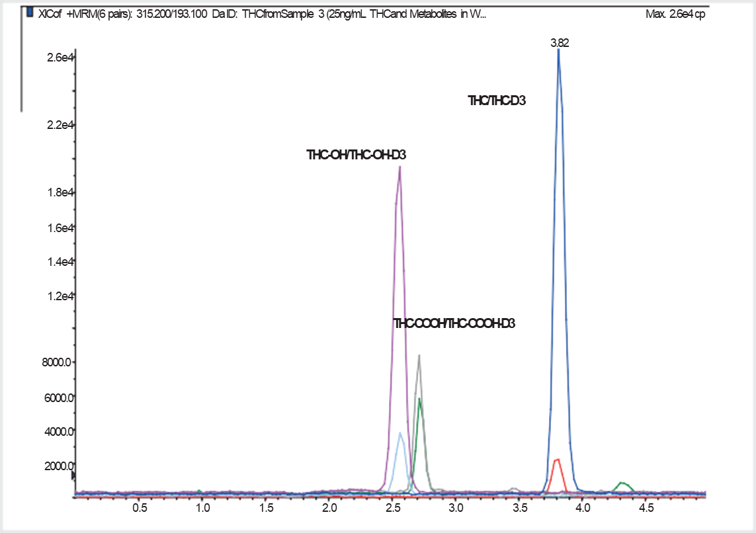This screenshot has height=533, width=756.
Task: Click the 2.2e4 y-axis value
Action: pos(60,125)
